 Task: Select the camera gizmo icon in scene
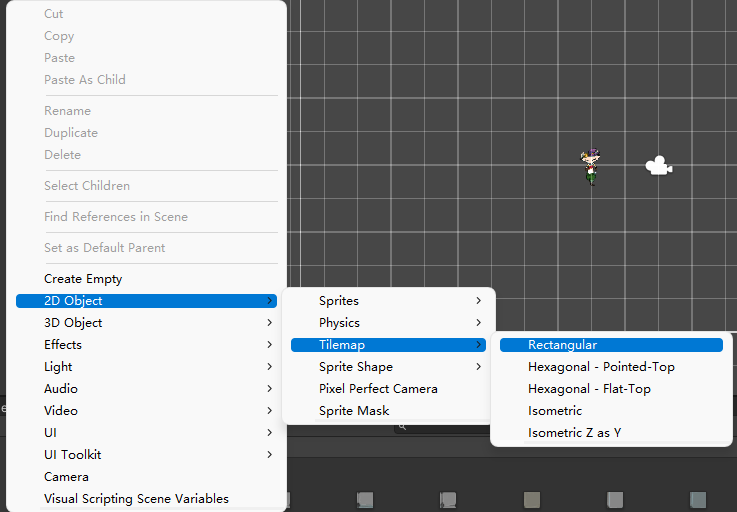click(x=659, y=165)
